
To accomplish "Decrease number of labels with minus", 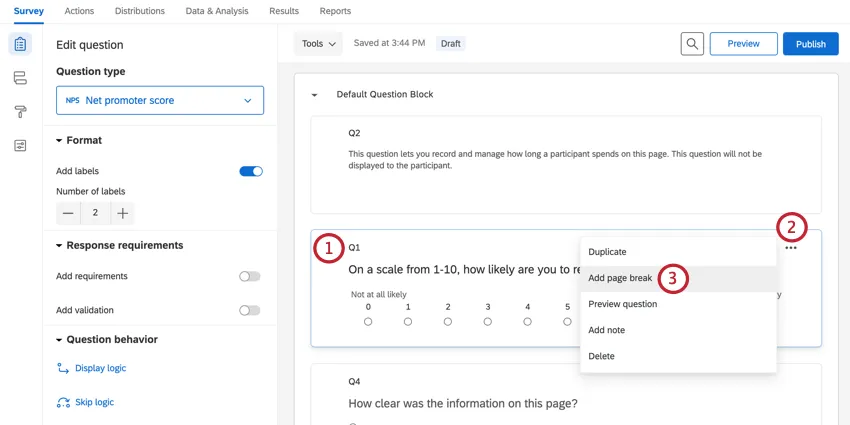I will [68, 213].
